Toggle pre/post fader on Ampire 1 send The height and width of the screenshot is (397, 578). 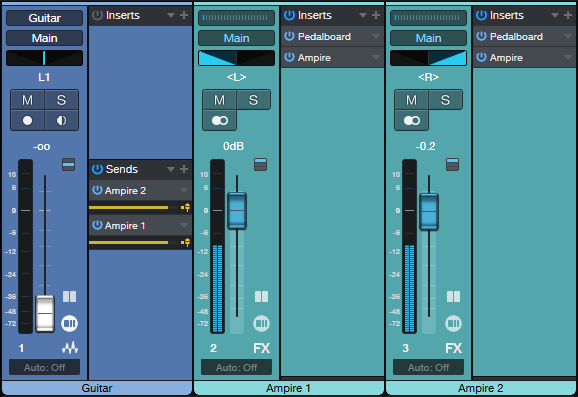(x=186, y=242)
